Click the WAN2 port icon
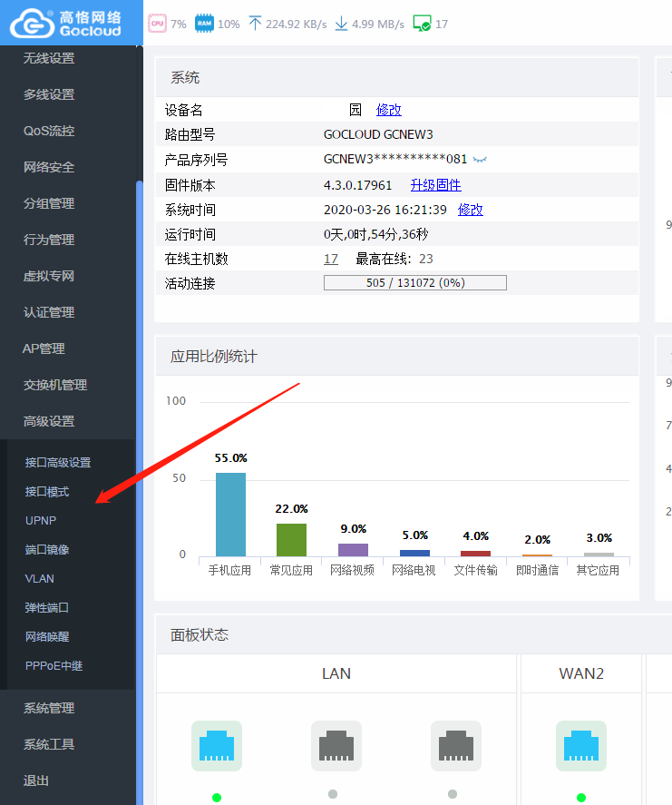 [x=580, y=746]
